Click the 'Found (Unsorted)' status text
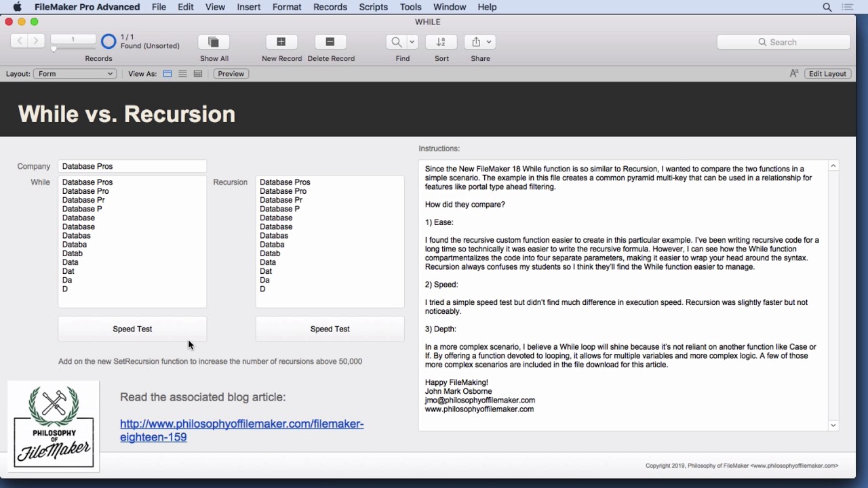 tap(151, 46)
